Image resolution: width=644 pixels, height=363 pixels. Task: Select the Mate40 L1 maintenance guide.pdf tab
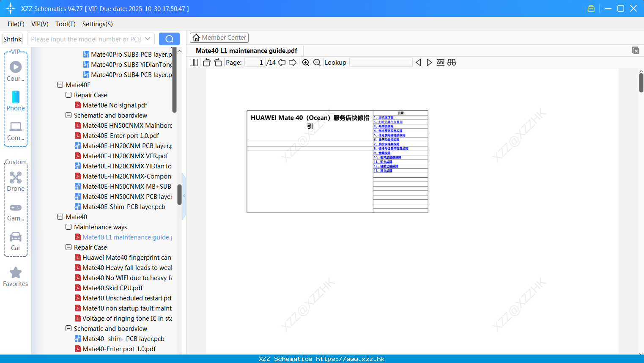coord(247,51)
